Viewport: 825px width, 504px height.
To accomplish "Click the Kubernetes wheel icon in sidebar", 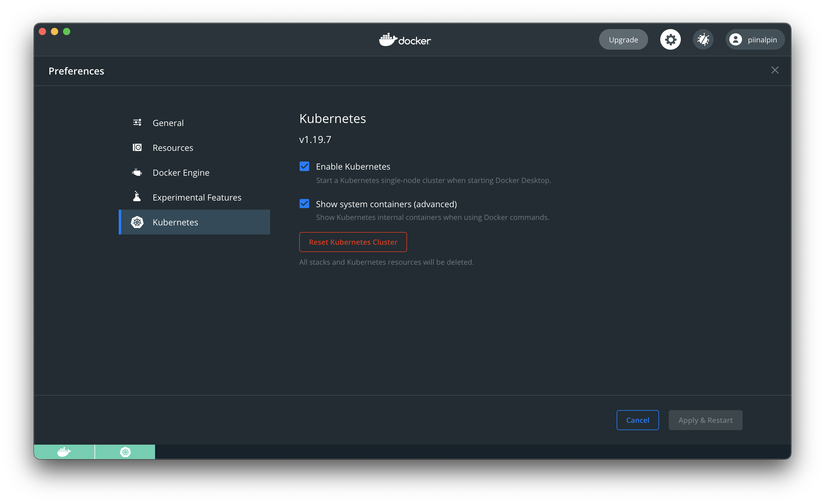I will [137, 222].
